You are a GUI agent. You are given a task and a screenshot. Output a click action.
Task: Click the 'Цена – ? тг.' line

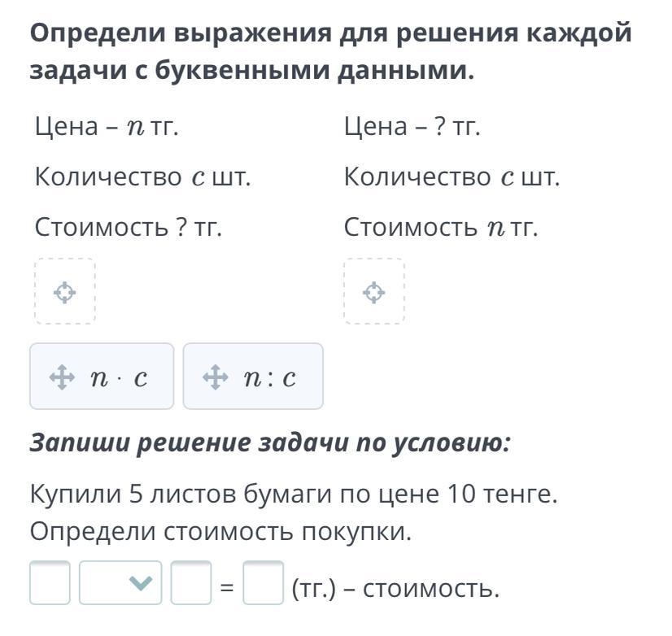(x=412, y=127)
